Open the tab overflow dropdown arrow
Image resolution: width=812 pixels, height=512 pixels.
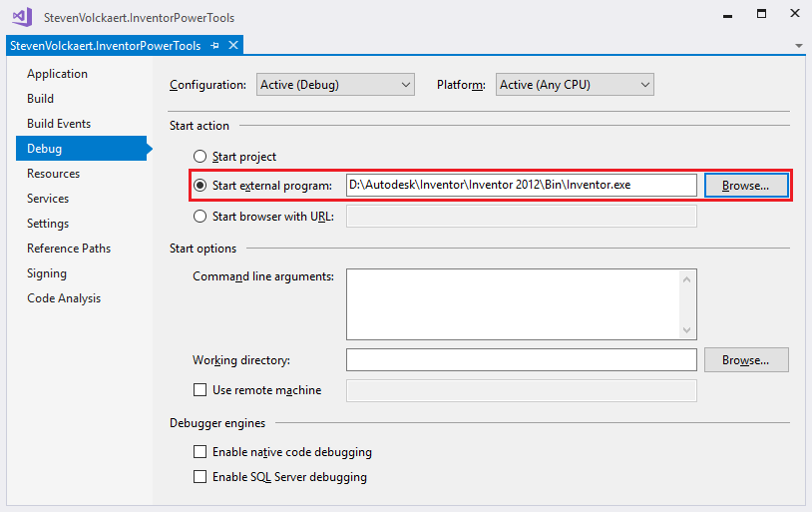[799, 46]
